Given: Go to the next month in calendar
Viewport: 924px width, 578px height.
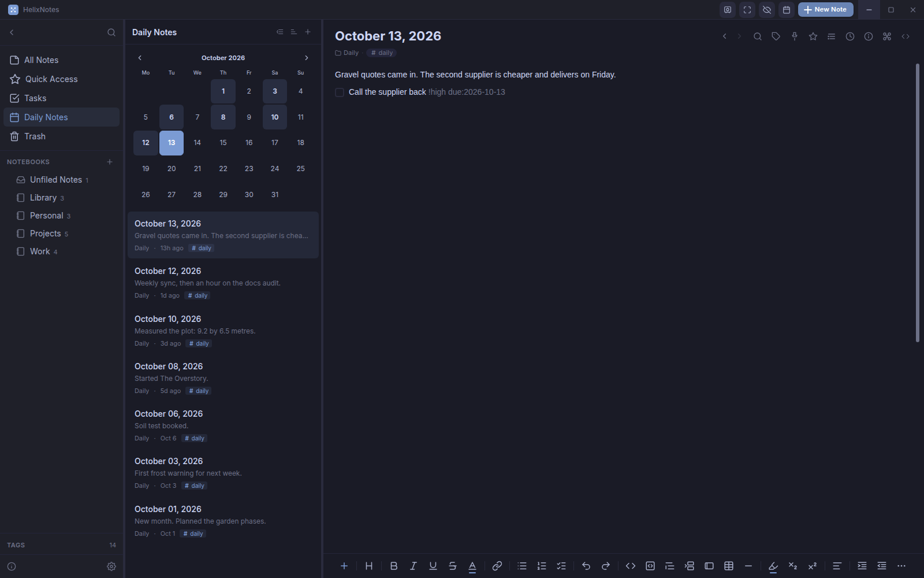Looking at the screenshot, I should point(307,58).
